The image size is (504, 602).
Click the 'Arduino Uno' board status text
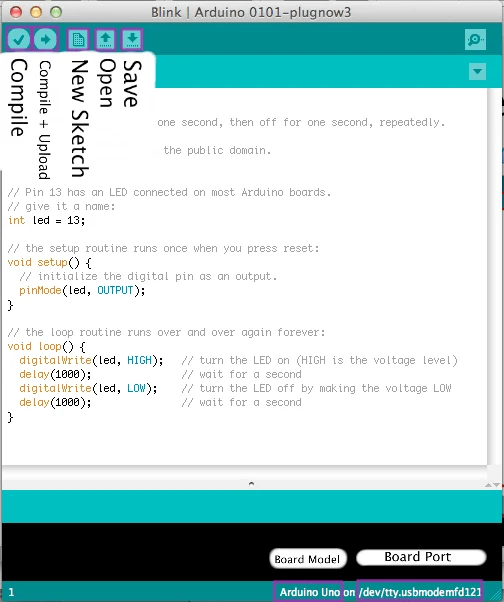(x=309, y=592)
